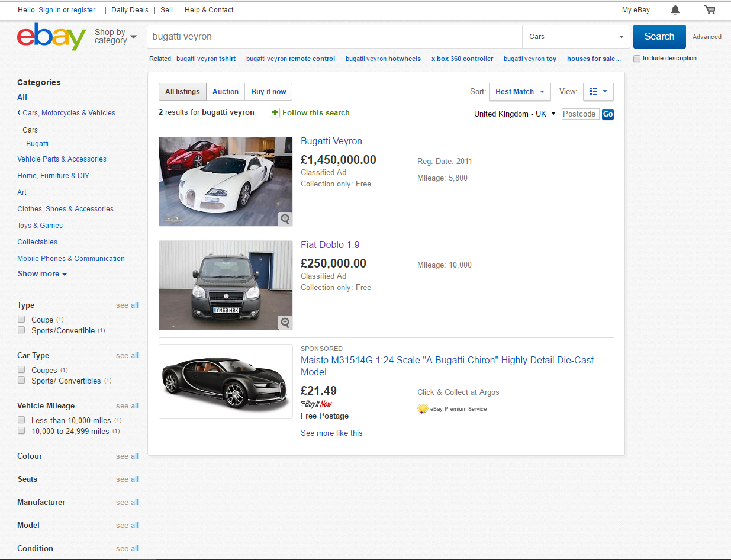Tick Sports/Convertible checkbox under Type
Screen dimensions: 731x560
[x=21, y=330]
